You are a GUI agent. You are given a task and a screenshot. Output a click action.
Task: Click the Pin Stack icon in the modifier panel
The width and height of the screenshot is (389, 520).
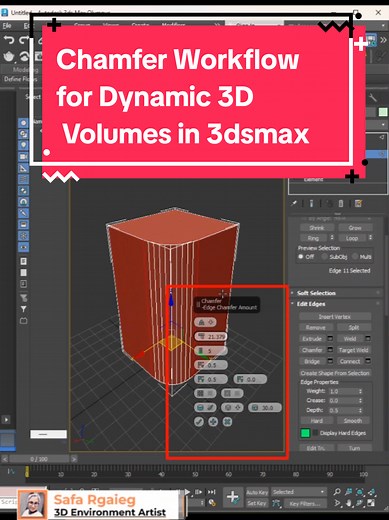point(294,203)
